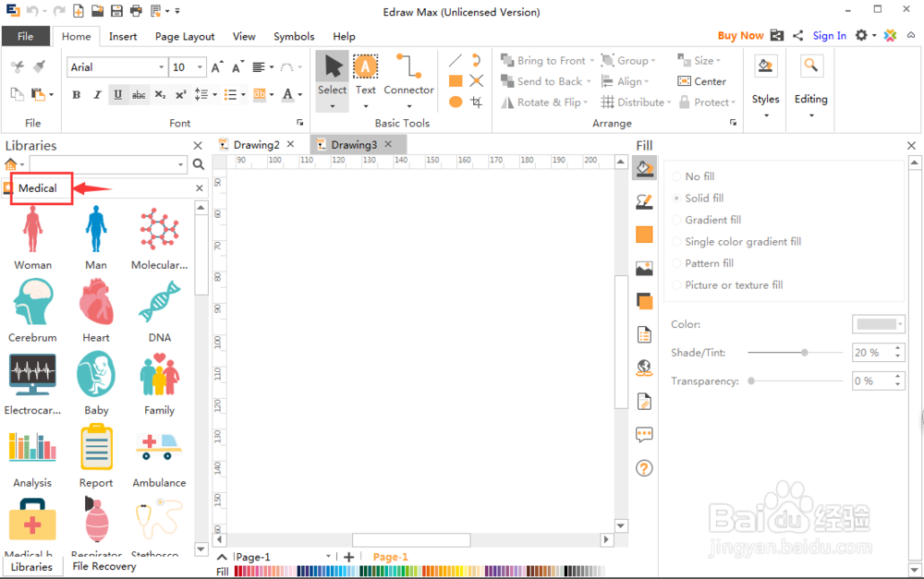Open the Fill panel paint bucket icon
924x579 pixels.
[644, 168]
